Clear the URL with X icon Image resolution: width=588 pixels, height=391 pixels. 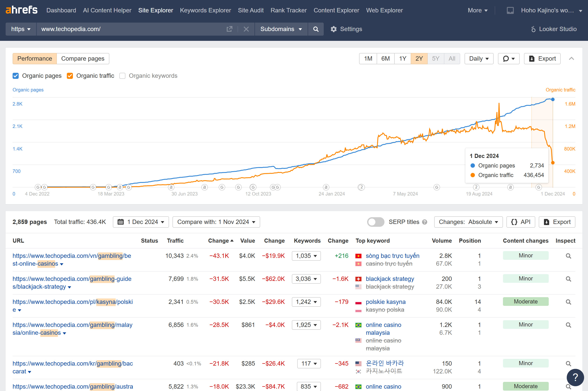[x=246, y=29]
